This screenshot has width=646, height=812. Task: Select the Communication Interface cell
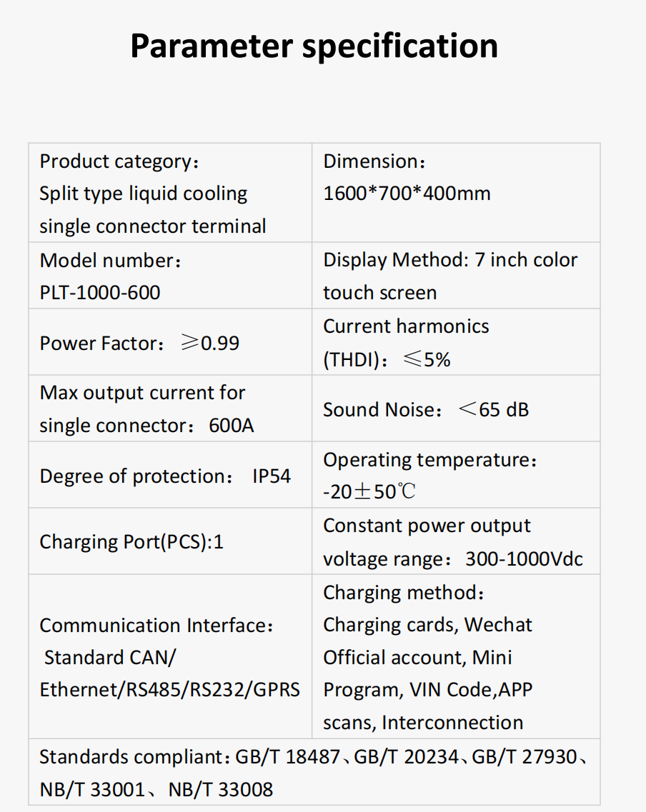pos(170,656)
